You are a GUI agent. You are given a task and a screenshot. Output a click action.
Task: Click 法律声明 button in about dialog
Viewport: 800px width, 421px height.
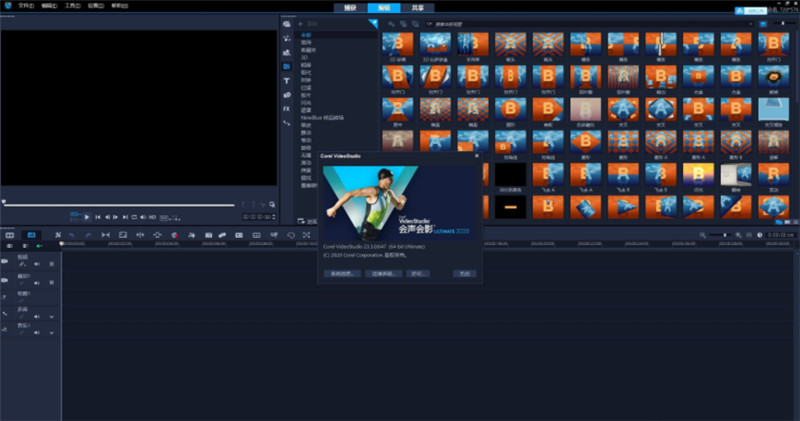click(x=384, y=274)
